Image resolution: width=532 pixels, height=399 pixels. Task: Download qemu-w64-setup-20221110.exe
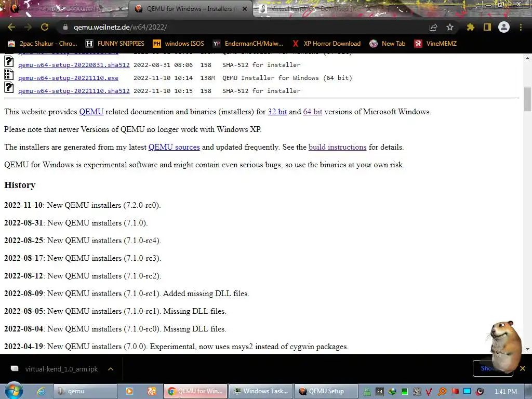coord(68,78)
